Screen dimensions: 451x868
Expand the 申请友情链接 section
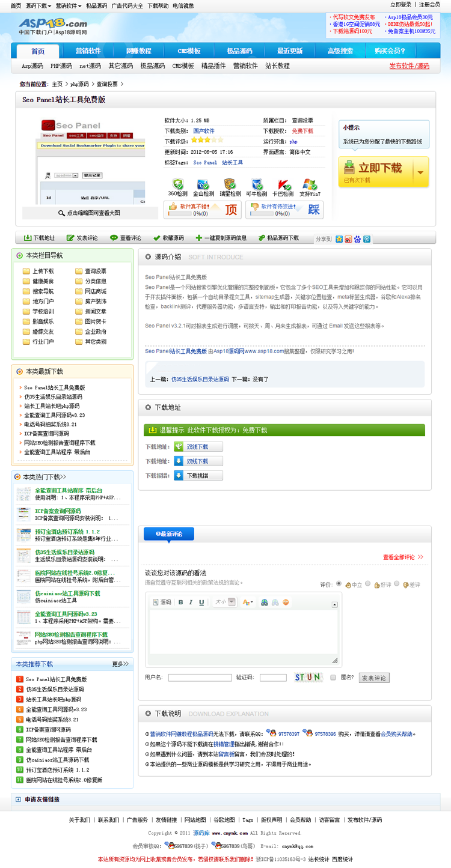(x=18, y=800)
